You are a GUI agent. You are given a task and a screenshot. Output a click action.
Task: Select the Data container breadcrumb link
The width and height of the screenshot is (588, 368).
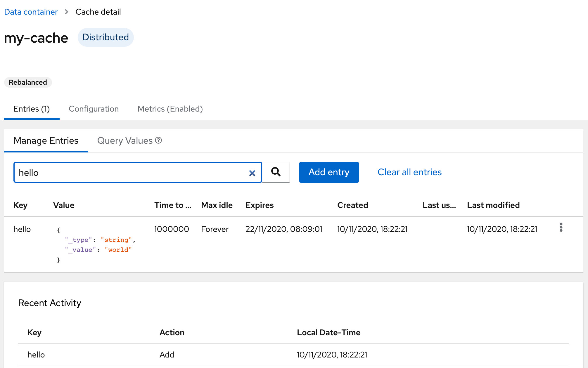click(31, 12)
